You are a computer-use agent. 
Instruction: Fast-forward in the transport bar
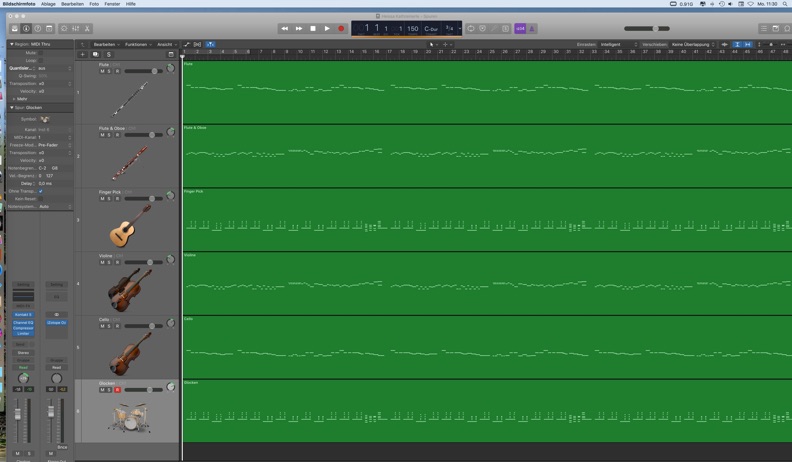click(x=299, y=29)
